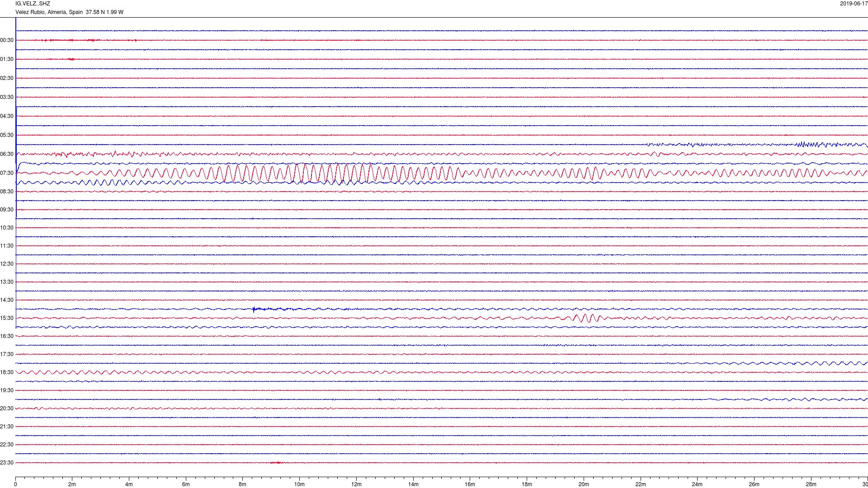Click the blue spike near 8m above the 15:30 trace
The height and width of the screenshot is (488, 868).
254,310
